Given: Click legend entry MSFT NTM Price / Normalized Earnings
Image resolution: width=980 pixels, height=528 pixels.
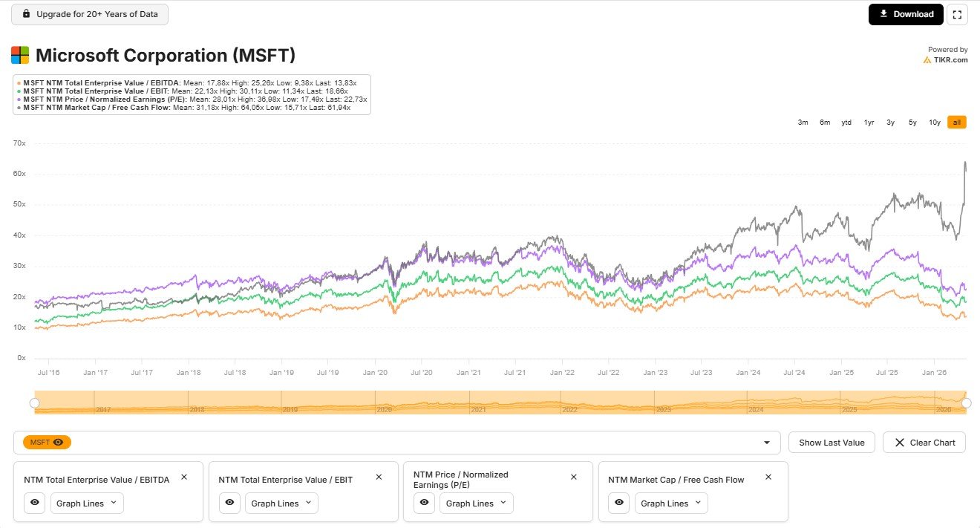Looking at the screenshot, I should (192, 99).
